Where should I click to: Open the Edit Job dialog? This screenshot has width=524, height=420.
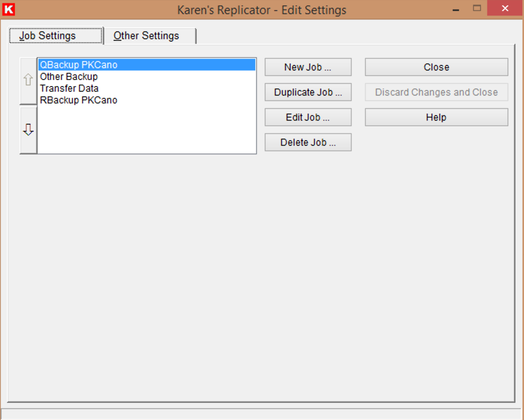[x=308, y=117]
